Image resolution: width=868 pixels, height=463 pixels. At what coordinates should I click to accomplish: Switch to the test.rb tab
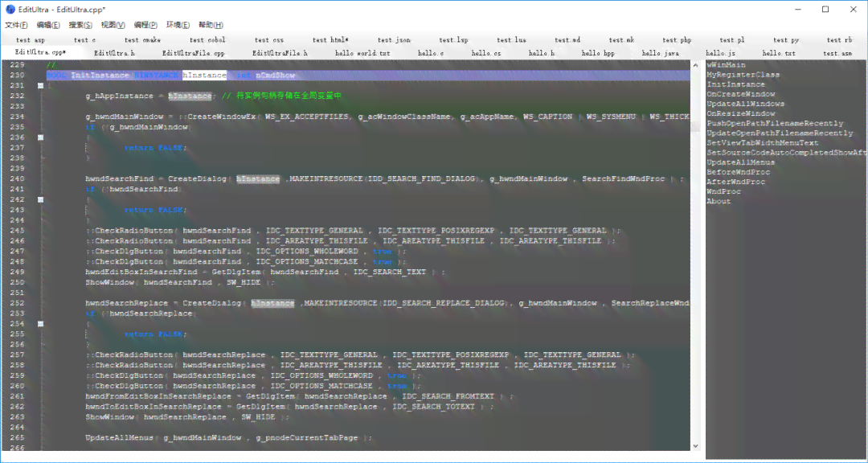840,40
